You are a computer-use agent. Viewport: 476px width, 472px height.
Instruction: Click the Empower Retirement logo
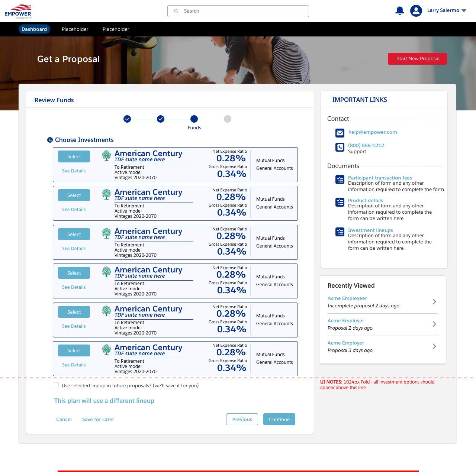pyautogui.click(x=18, y=11)
